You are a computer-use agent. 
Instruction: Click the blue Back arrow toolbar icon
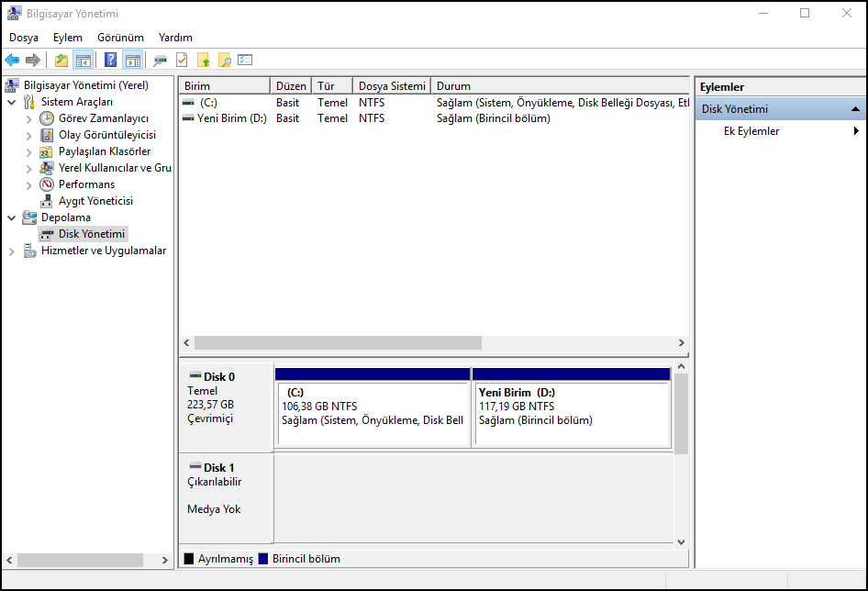coord(12,60)
